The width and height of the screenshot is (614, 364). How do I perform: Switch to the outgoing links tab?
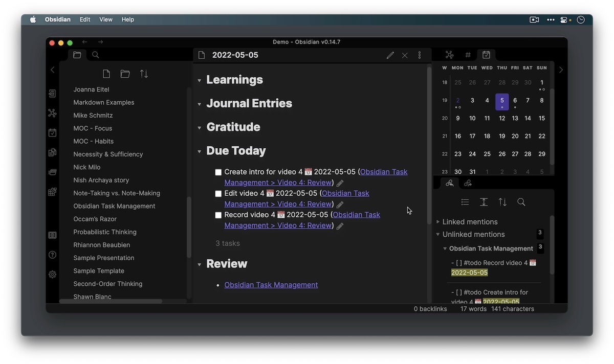(x=468, y=183)
